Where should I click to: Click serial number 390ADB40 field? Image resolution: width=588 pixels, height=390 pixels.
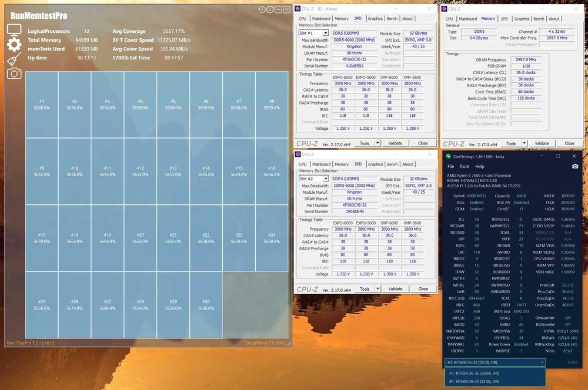tap(355, 211)
